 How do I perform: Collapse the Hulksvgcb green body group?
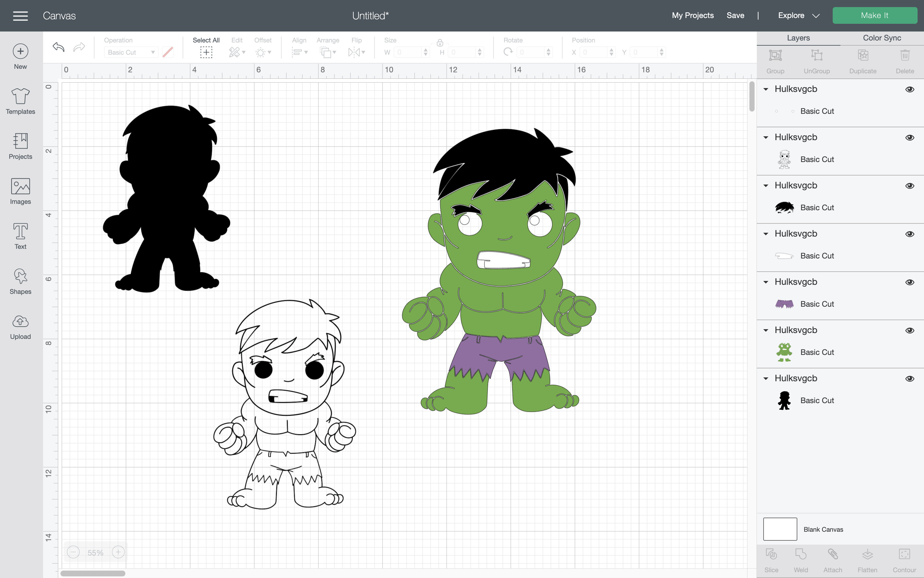766,330
